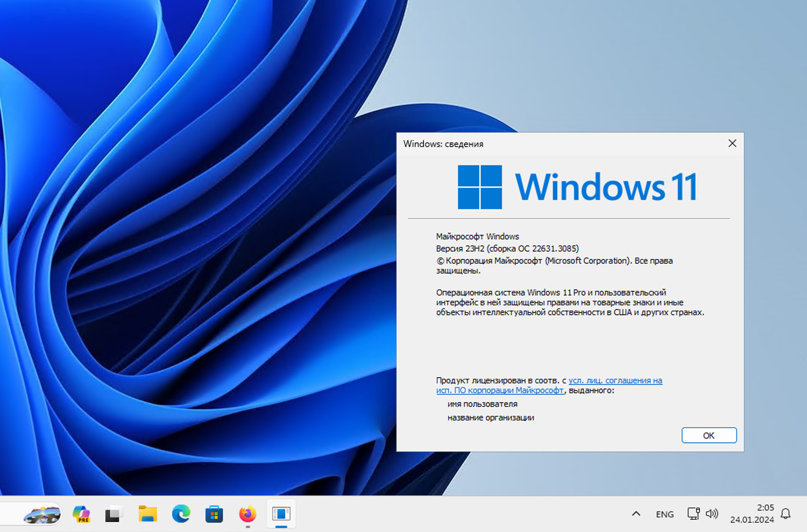The width and height of the screenshot is (807, 532).
Task: Click OK to close the Windows info dialog
Action: coord(709,435)
